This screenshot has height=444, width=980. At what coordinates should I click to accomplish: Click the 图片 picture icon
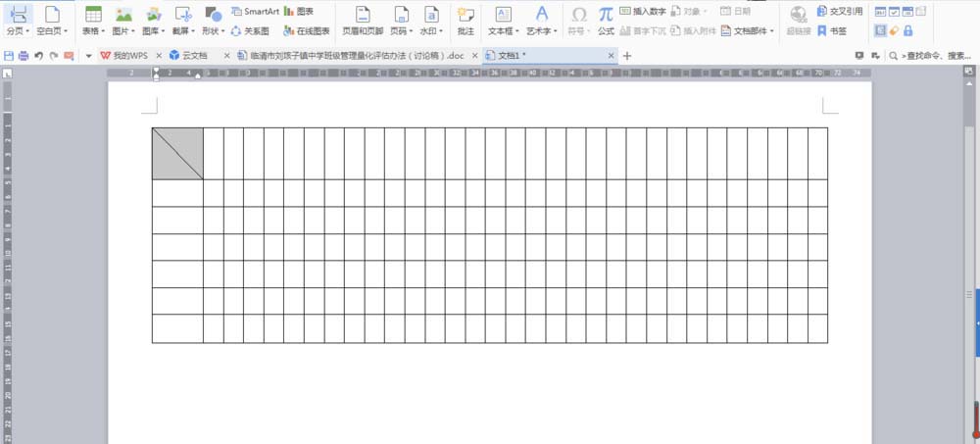click(123, 14)
